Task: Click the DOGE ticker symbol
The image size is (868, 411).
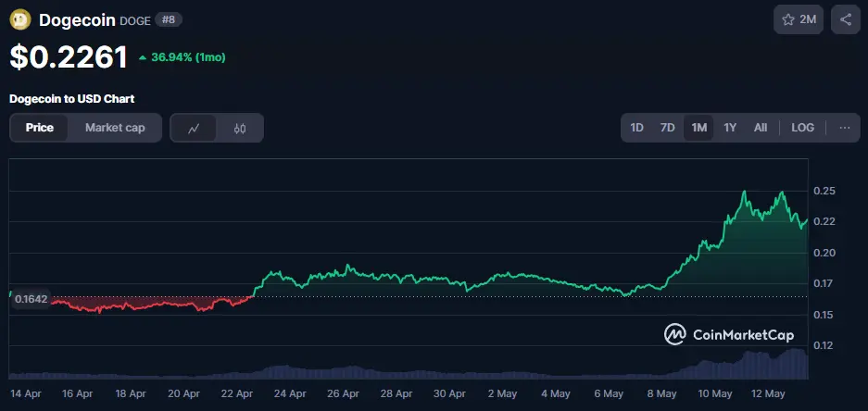Action: pyautogui.click(x=135, y=21)
